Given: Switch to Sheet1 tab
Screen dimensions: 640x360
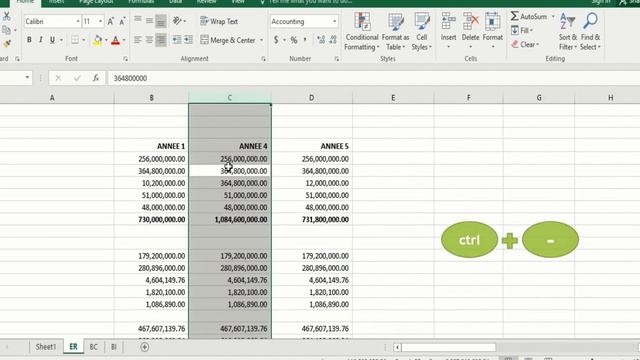Looking at the screenshot, I should coord(45,347).
